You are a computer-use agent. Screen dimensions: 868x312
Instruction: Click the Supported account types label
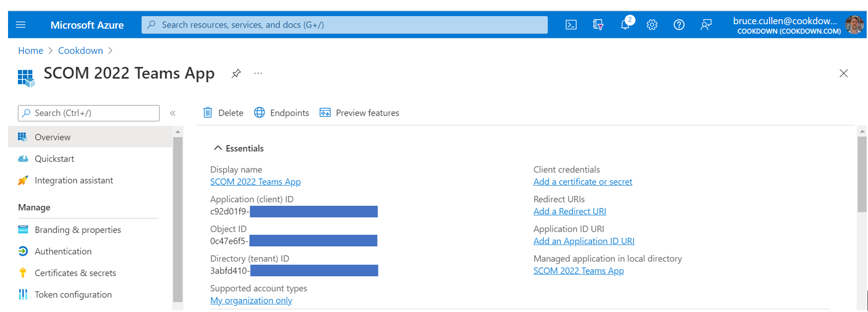coord(258,288)
